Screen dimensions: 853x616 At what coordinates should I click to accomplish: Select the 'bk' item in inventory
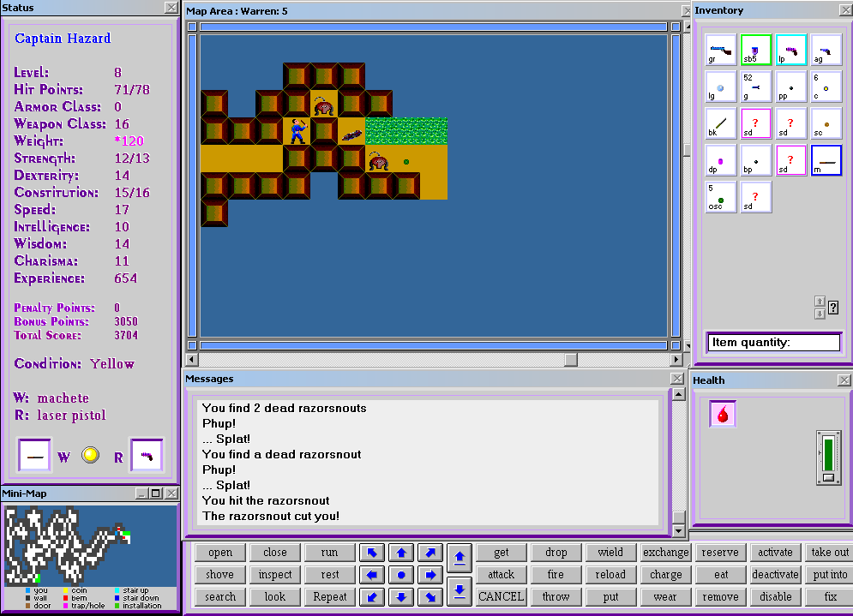point(721,123)
